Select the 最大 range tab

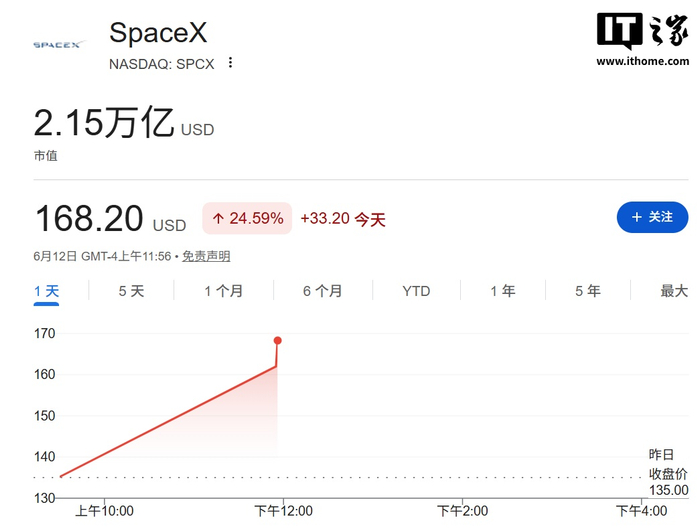(x=674, y=291)
